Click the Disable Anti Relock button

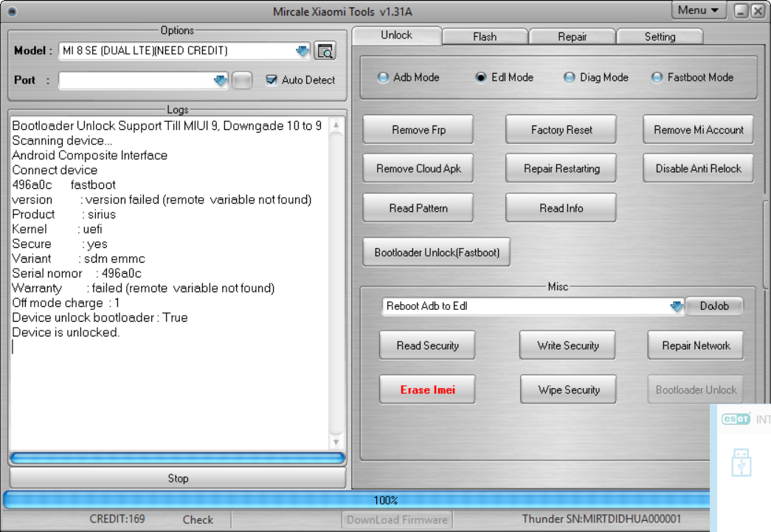698,169
